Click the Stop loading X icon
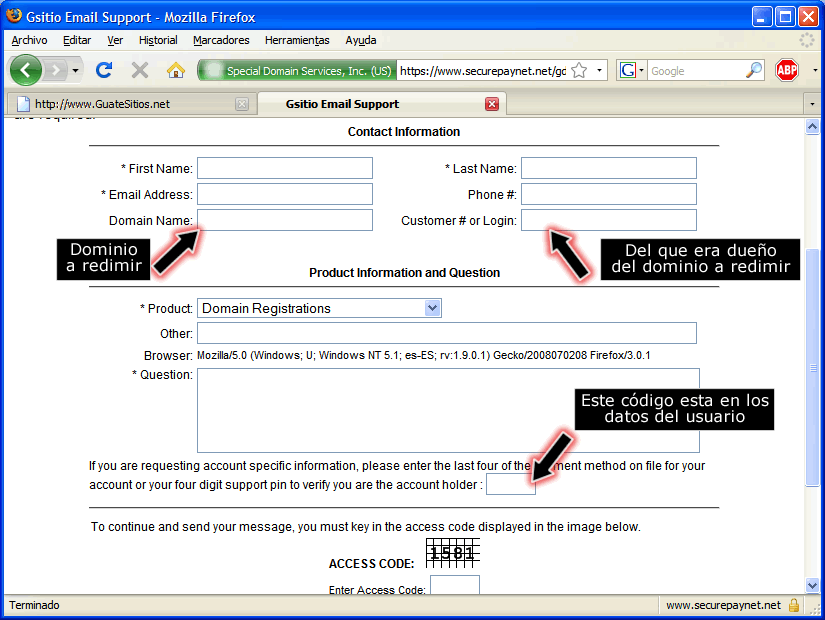The image size is (825, 620). click(139, 70)
